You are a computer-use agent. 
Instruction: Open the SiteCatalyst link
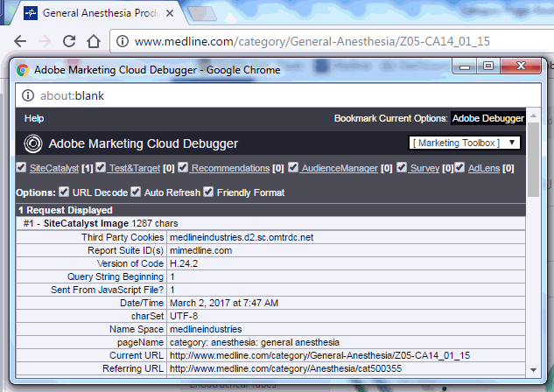click(x=54, y=168)
